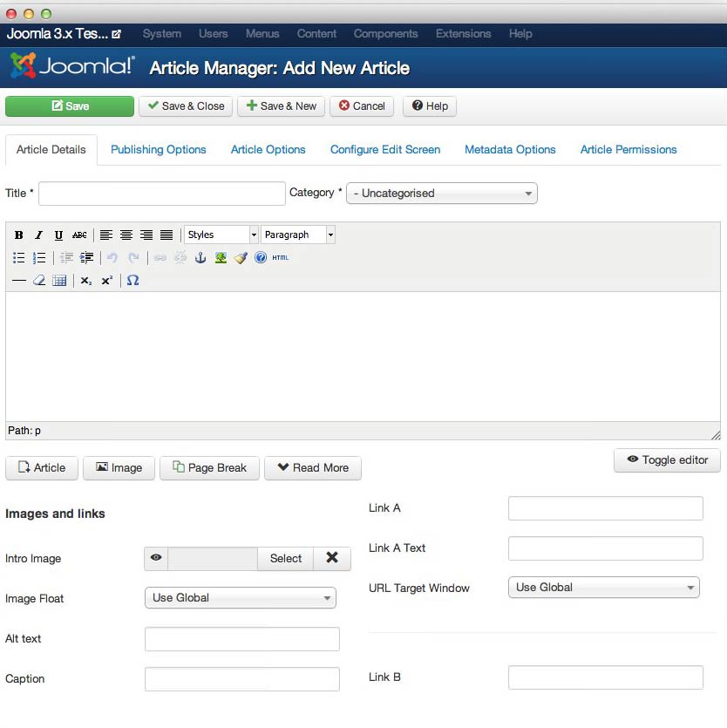Screen dimensions: 727x728
Task: Click the insert image icon in editor toolbar
Action: pos(221,258)
